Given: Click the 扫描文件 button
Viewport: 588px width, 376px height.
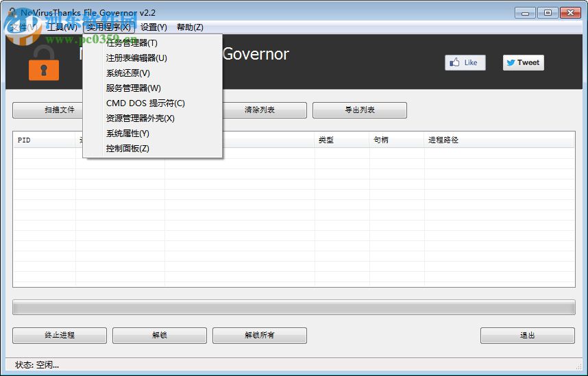Looking at the screenshot, I should [48, 110].
